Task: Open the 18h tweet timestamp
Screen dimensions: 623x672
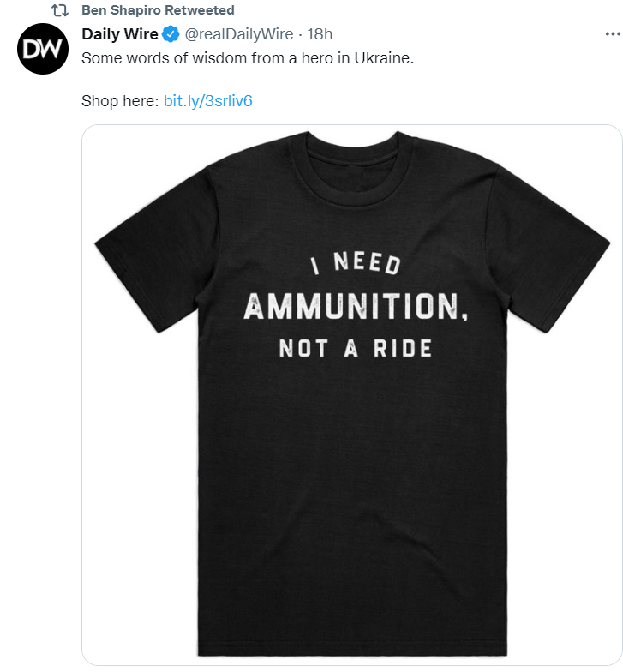Action: [320, 34]
